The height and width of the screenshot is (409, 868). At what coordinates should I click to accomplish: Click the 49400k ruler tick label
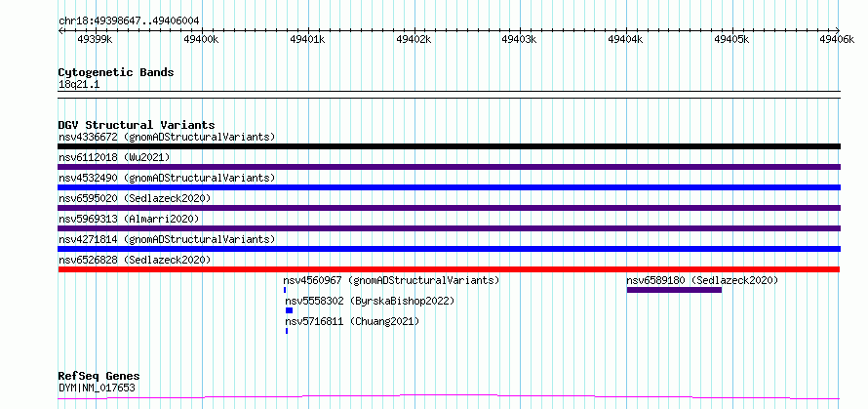[202, 39]
